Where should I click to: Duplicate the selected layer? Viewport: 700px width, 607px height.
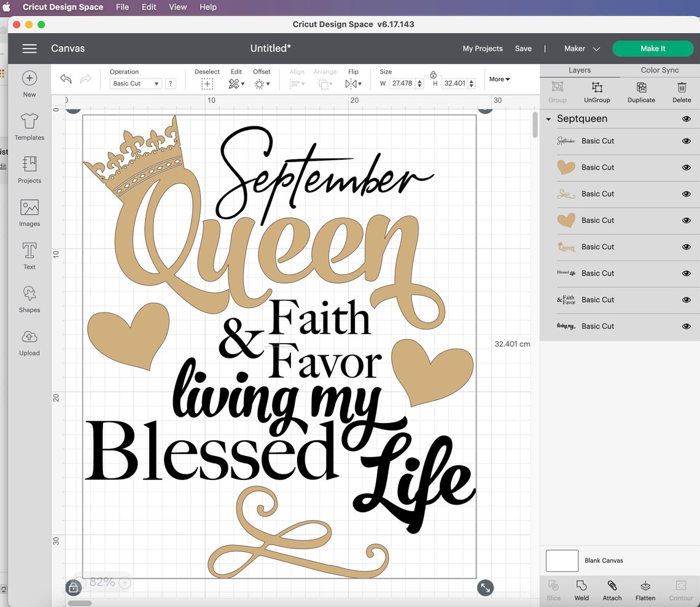tap(641, 92)
